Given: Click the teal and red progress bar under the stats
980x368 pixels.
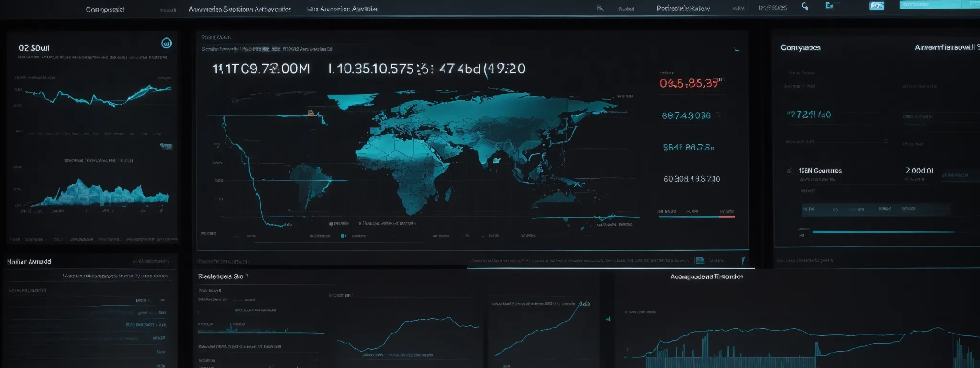Looking at the screenshot, I should pos(696,217).
